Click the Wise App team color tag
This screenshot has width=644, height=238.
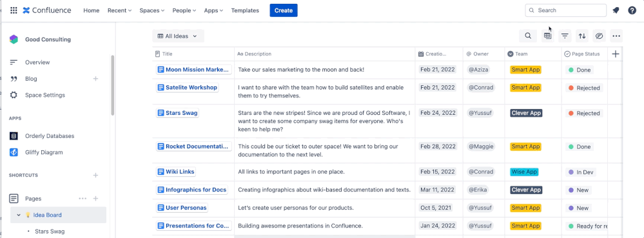[524, 172]
